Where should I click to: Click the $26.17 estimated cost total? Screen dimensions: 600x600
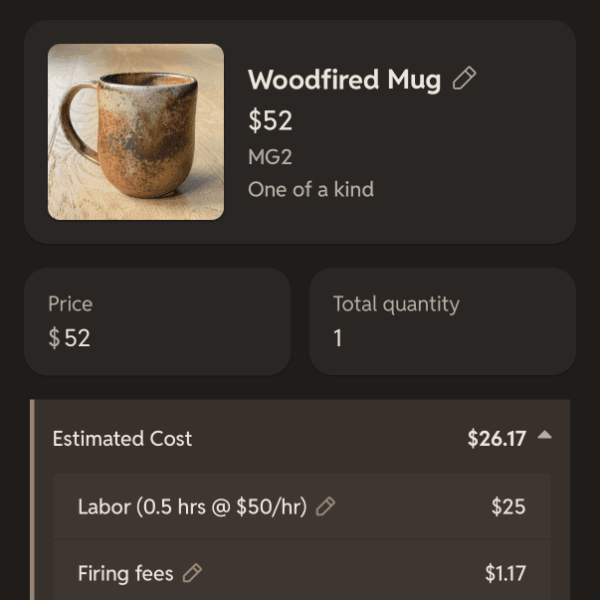(497, 439)
